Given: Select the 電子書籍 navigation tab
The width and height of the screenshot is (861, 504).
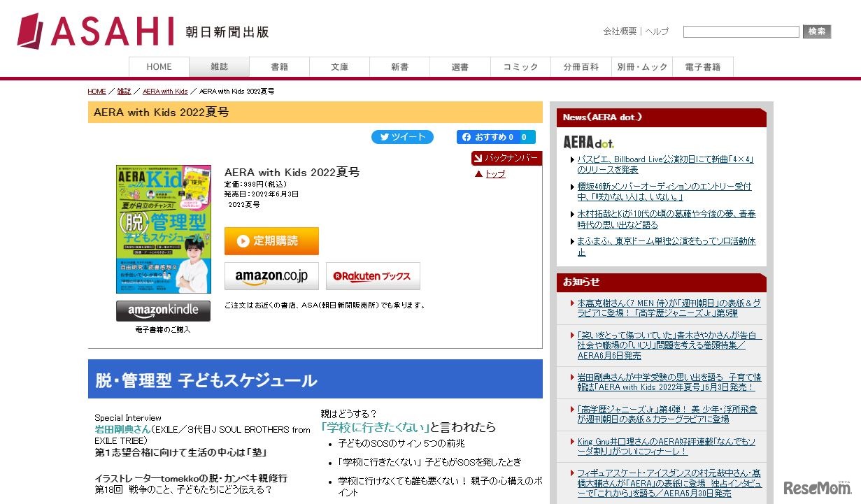Looking at the screenshot, I should pyautogui.click(x=703, y=67).
